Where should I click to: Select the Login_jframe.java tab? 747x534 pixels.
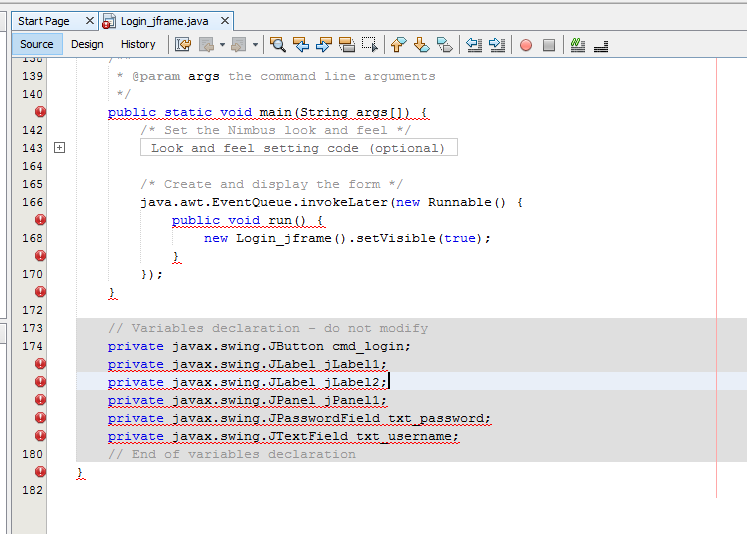point(164,21)
